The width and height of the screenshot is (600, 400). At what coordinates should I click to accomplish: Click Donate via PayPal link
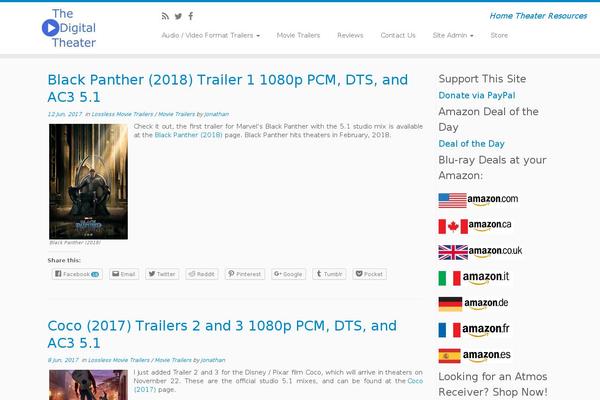(477, 95)
